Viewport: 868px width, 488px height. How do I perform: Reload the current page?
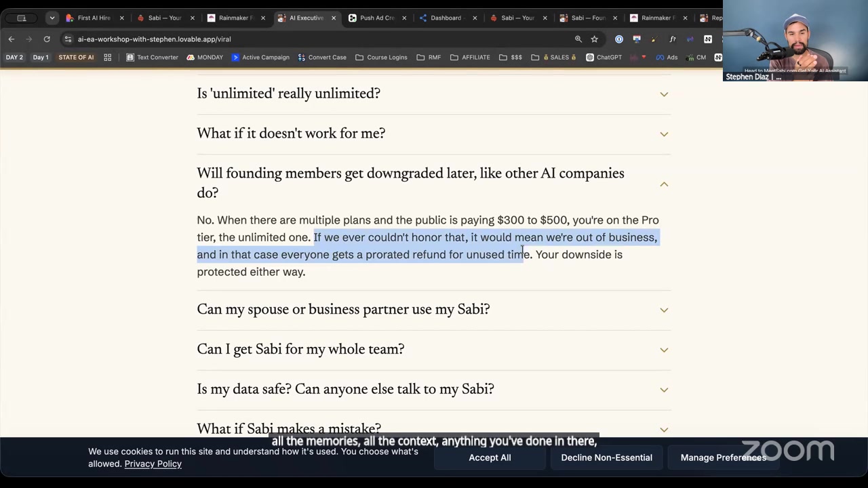click(x=47, y=39)
